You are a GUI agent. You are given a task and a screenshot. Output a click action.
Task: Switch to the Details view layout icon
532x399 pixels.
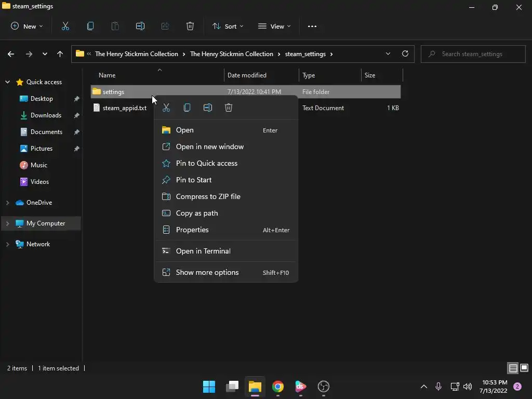pos(513,368)
